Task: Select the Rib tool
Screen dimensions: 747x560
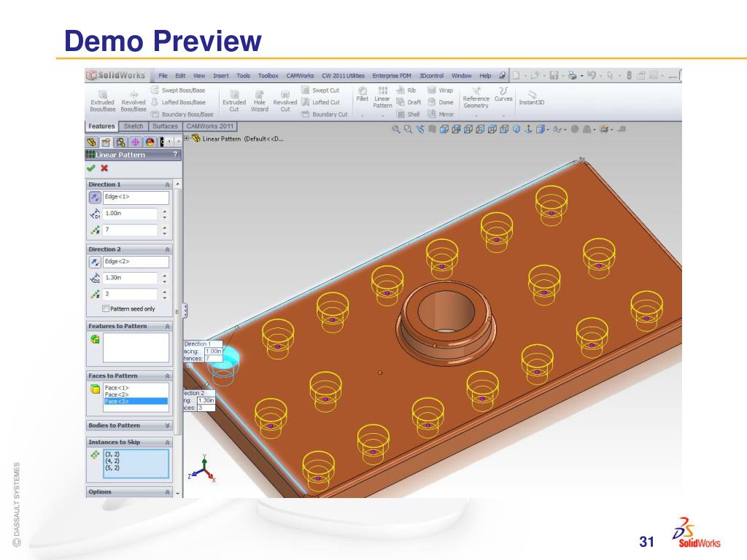Action: coord(406,90)
